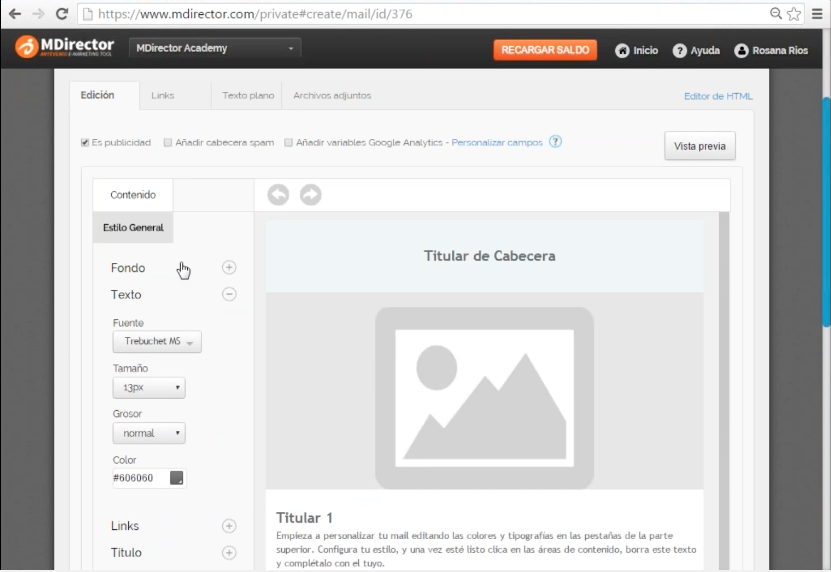Click the page vertical scrollbar thumb

[x=826, y=212]
